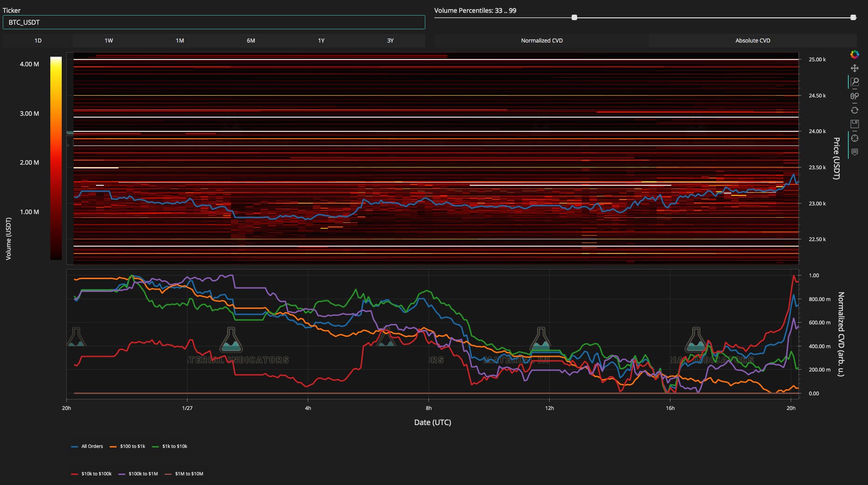Select the Normalized CVD option
This screenshot has height=485, width=868.
tap(541, 41)
